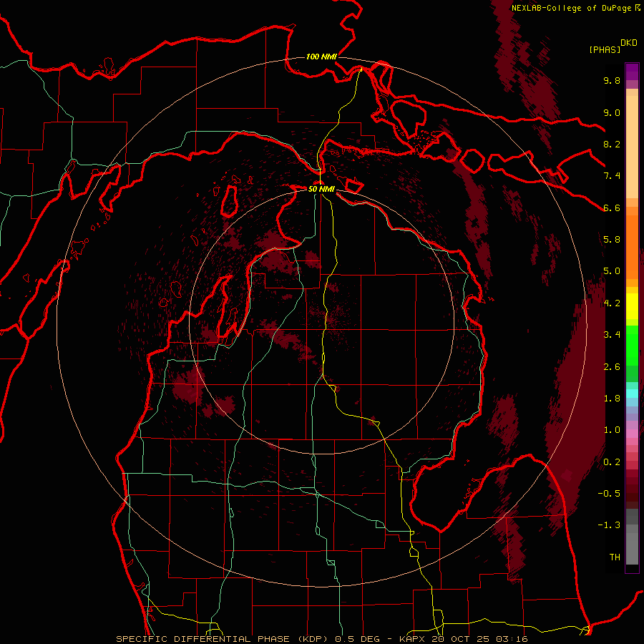Image resolution: width=644 pixels, height=644 pixels.
Task: Click the 5.8 color scale value
Action: pyautogui.click(x=612, y=240)
